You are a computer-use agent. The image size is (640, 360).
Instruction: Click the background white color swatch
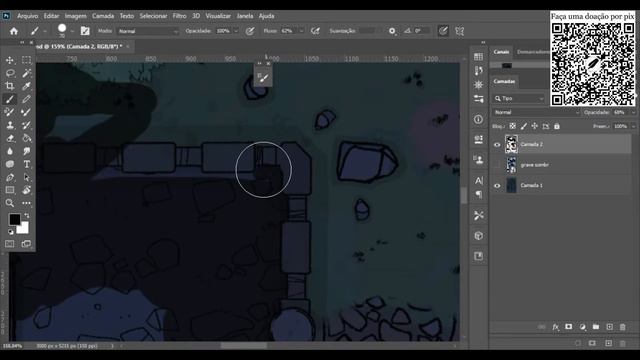(23, 229)
